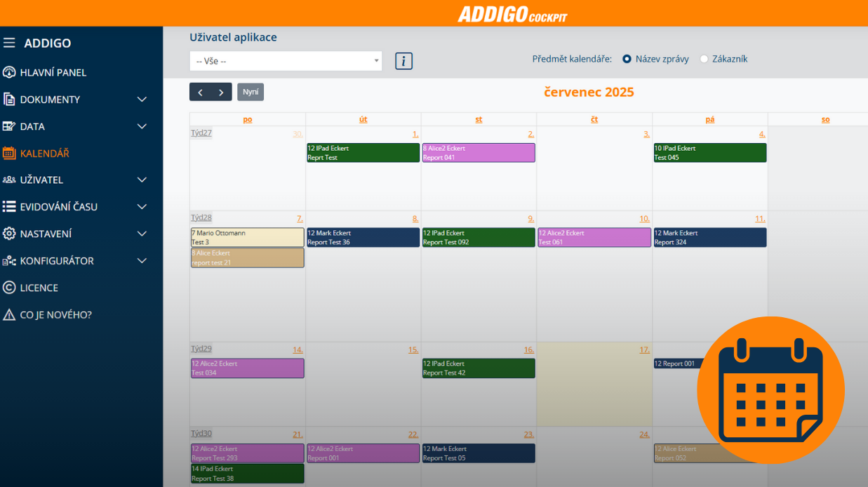Open event 'Report 324' by Mark Eckert
Screen dimensions: 868x487
(710, 237)
